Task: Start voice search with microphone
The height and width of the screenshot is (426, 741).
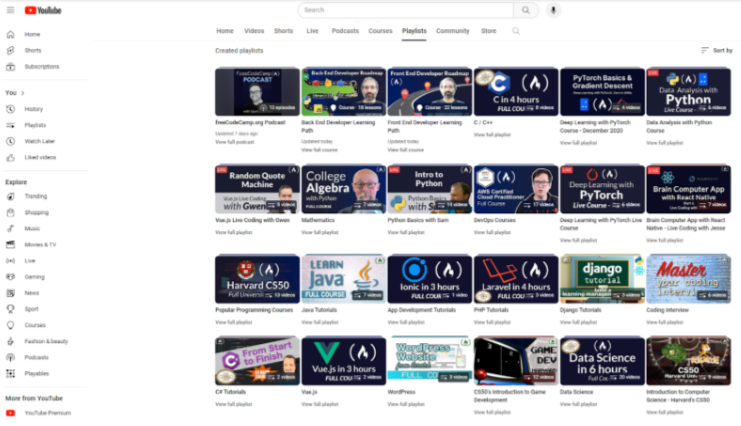Action: [553, 10]
